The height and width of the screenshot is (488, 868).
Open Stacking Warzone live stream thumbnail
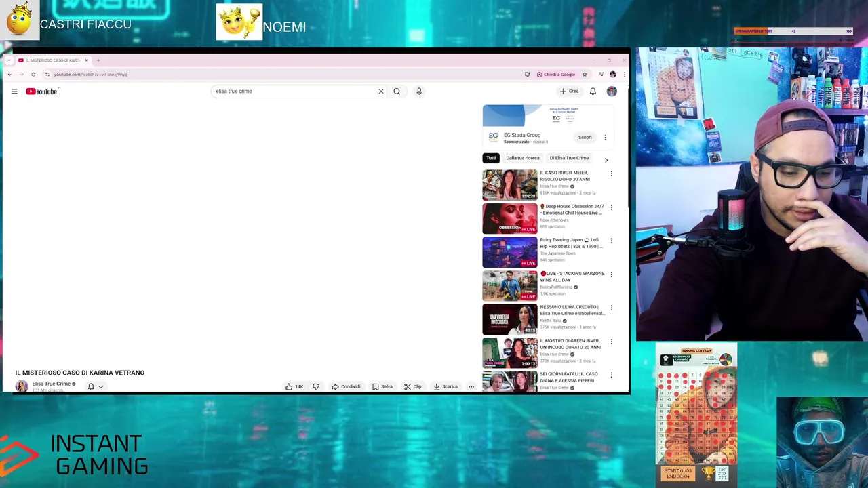[509, 285]
